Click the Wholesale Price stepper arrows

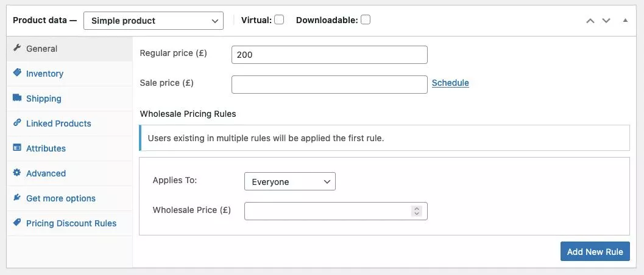tap(417, 211)
